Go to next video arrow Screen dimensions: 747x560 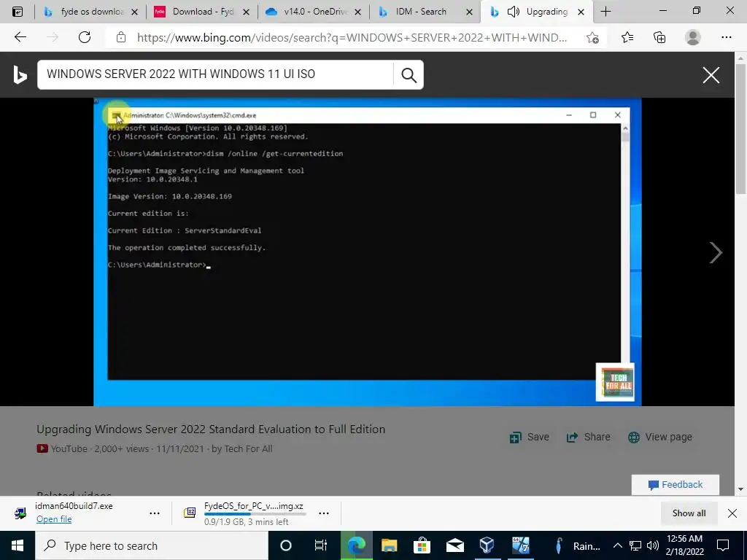point(716,252)
